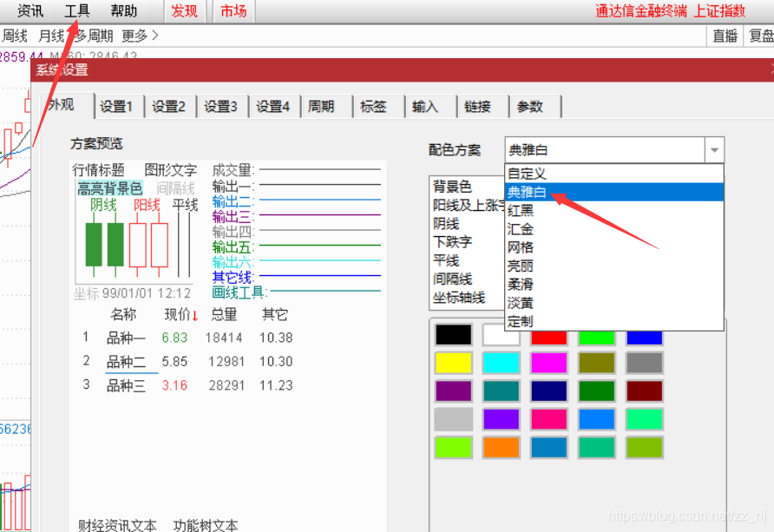774x532 pixels.
Task: Pick the orange color swatch
Action: point(501,448)
